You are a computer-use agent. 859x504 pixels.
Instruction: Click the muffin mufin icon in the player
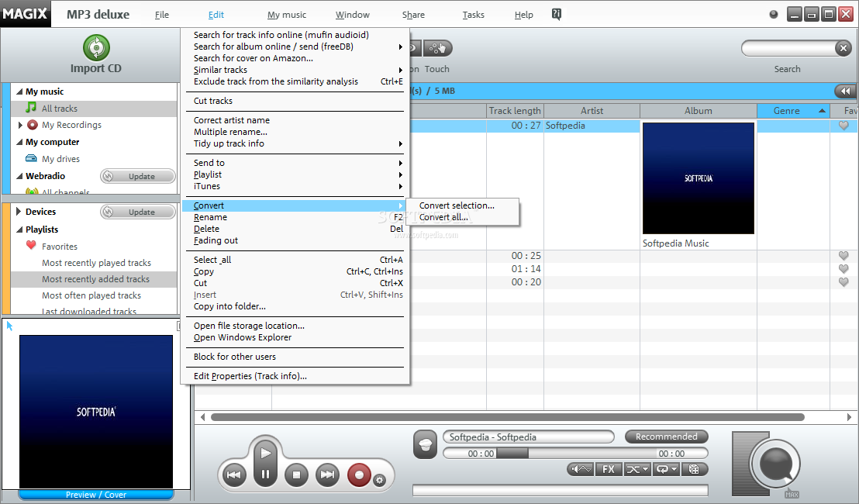point(425,444)
